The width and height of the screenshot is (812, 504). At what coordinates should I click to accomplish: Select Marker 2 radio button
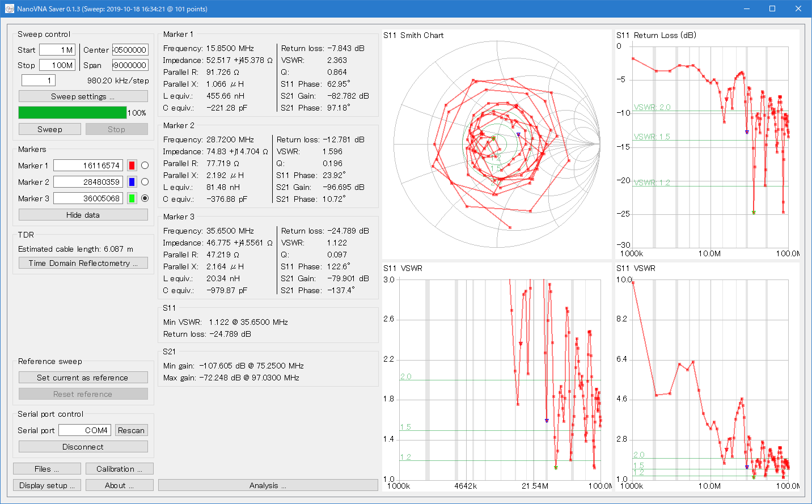(x=145, y=182)
